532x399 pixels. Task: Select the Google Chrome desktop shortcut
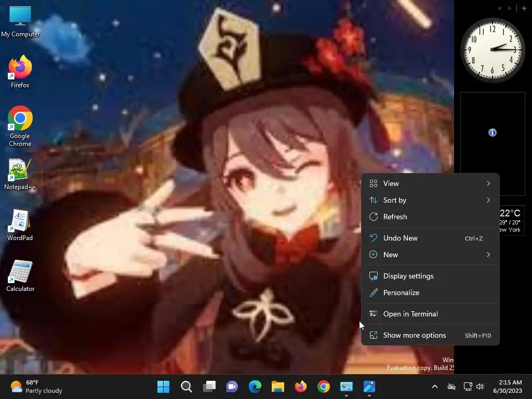pyautogui.click(x=20, y=126)
